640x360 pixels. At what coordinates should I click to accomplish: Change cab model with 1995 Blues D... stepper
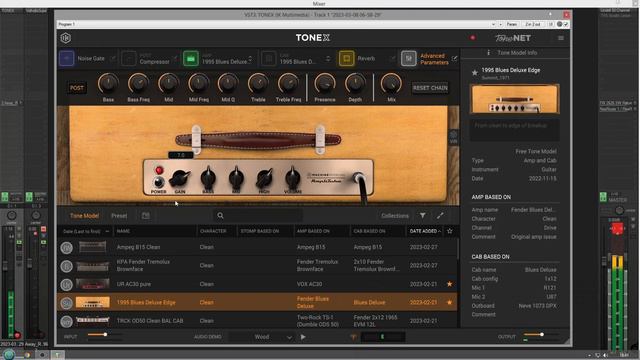coord(328,59)
